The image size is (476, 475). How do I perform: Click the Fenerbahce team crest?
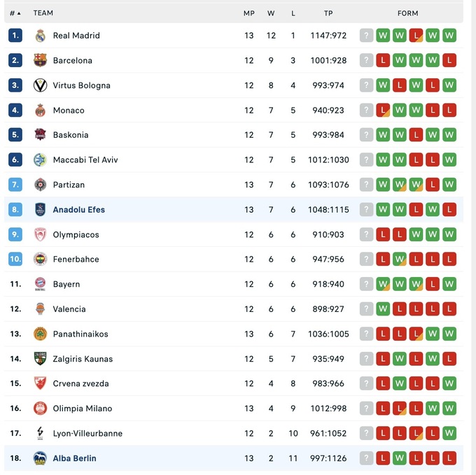click(x=40, y=259)
